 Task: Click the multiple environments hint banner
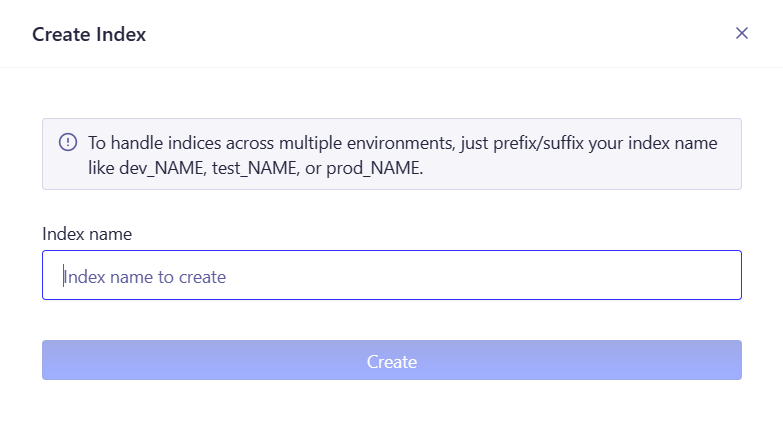(392, 154)
